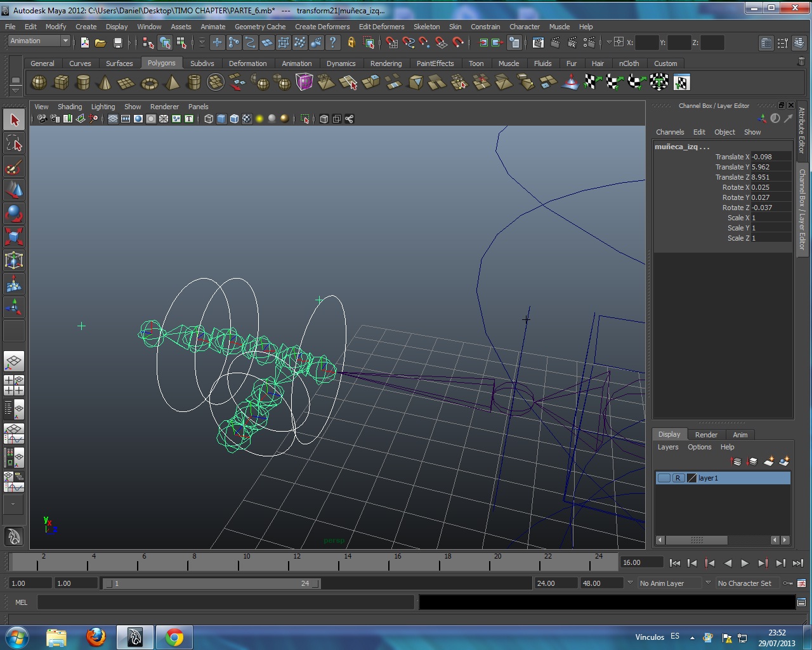Select the Scale tool in the toolbox
Image resolution: width=812 pixels, height=650 pixels.
tap(14, 237)
